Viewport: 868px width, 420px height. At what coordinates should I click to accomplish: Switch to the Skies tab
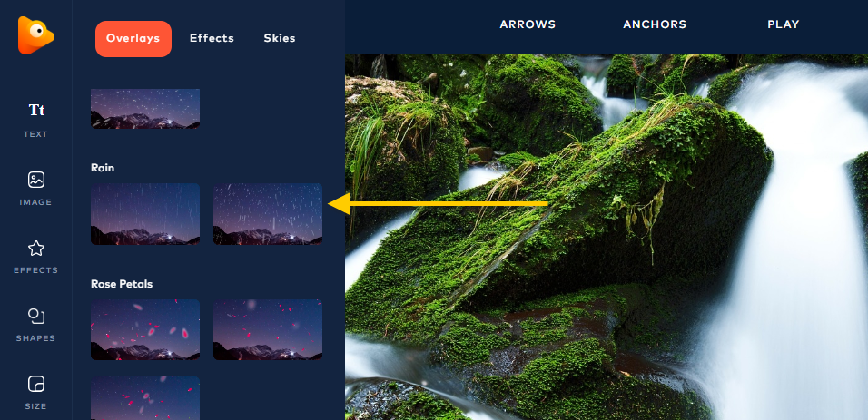(x=280, y=38)
